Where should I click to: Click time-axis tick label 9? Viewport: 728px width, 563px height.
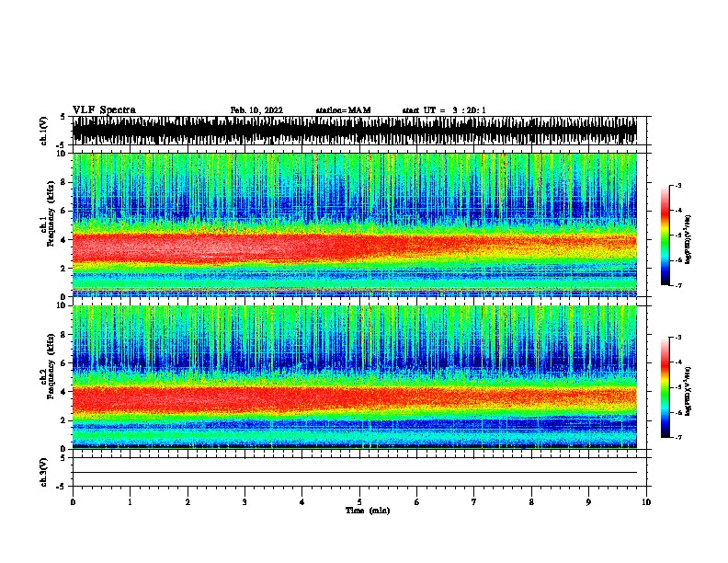(x=588, y=501)
